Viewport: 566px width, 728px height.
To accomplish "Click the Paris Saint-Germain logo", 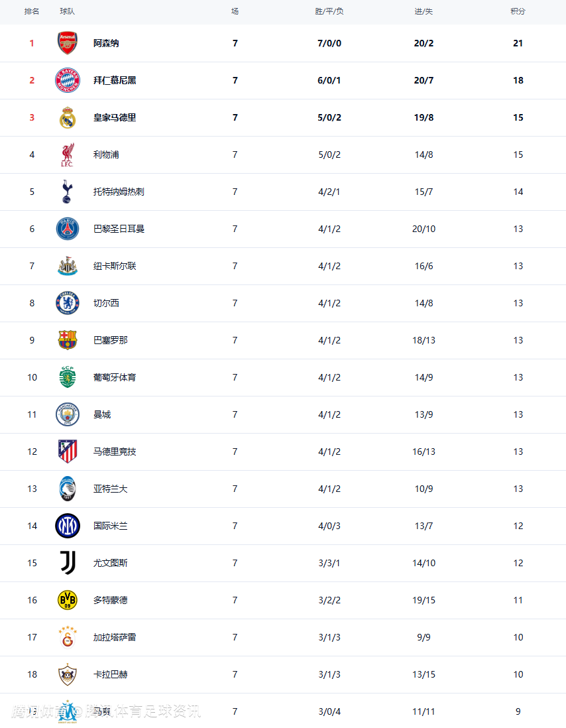I will coord(67,229).
